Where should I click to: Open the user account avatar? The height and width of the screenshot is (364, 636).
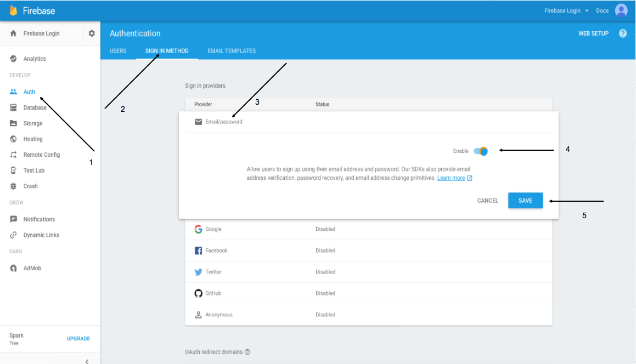(x=621, y=10)
